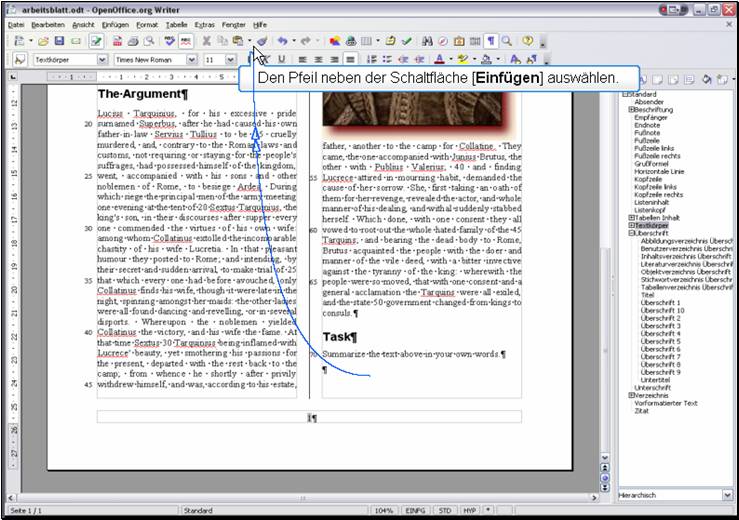Open the Einfügen menu
This screenshot has height=520, width=739.
point(114,23)
